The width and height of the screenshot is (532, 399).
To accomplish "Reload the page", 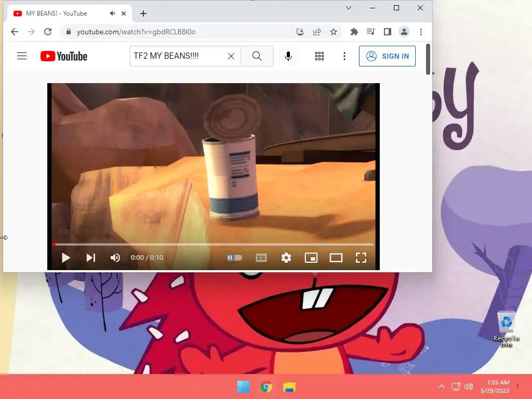I will point(48,32).
